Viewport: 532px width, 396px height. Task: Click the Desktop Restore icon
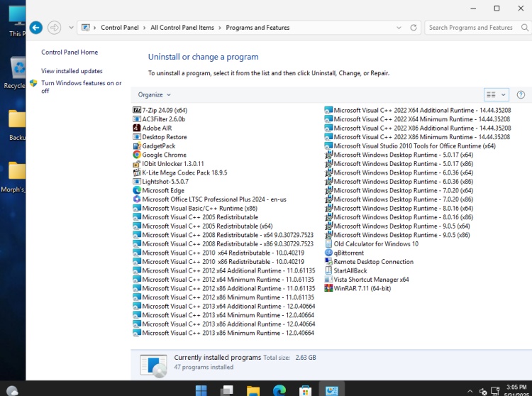[x=137, y=137]
